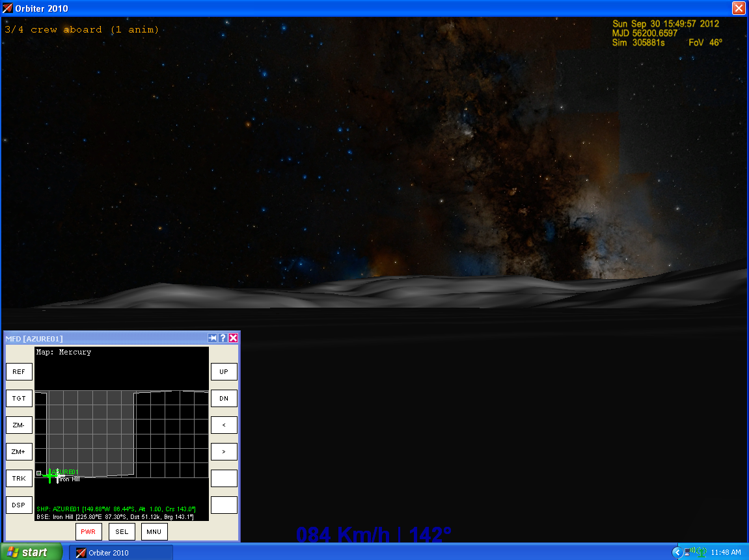Image resolution: width=749 pixels, height=560 pixels.
Task: Click the network connection tray icon
Action: click(689, 552)
